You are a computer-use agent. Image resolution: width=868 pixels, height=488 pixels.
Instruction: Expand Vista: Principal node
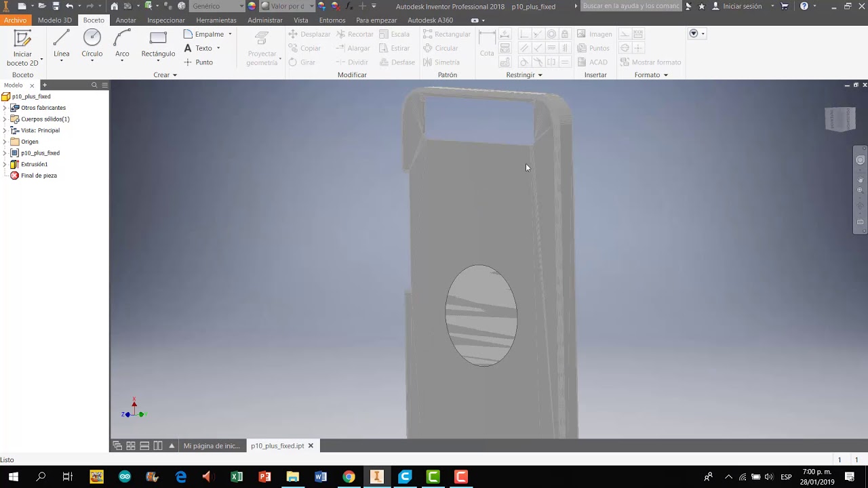tap(5, 130)
